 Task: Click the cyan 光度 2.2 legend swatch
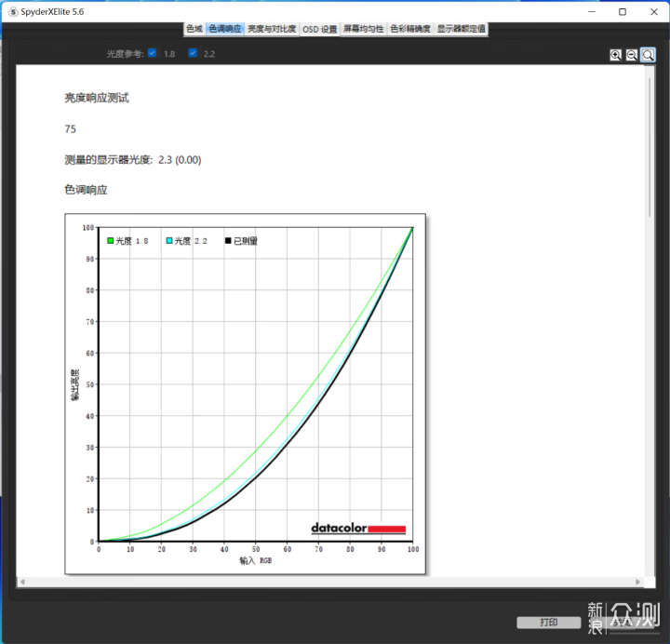pos(169,241)
